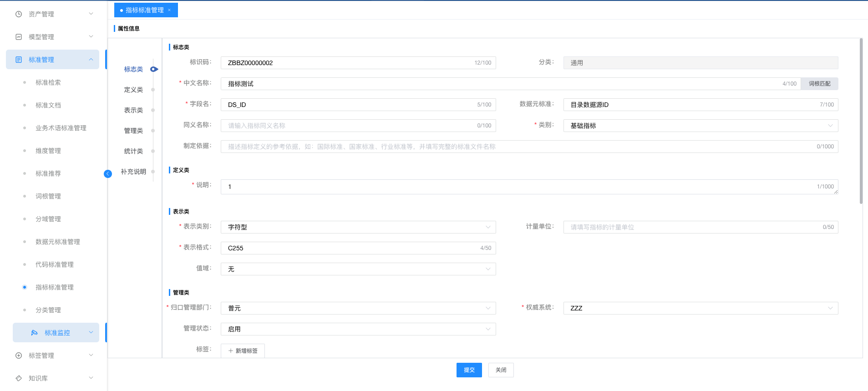Viewport: 868px width, 391px height.
Task: Open 业务术语标准管理 menu item
Action: (x=61, y=128)
